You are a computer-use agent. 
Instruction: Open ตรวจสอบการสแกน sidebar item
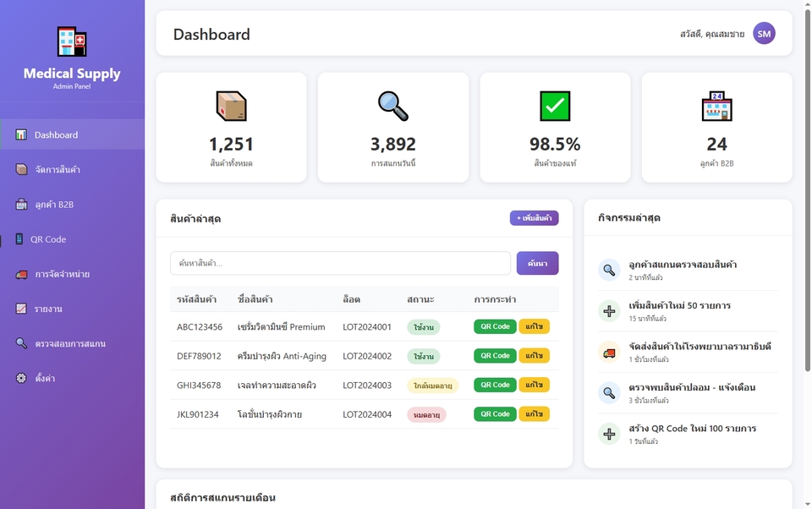coord(70,343)
